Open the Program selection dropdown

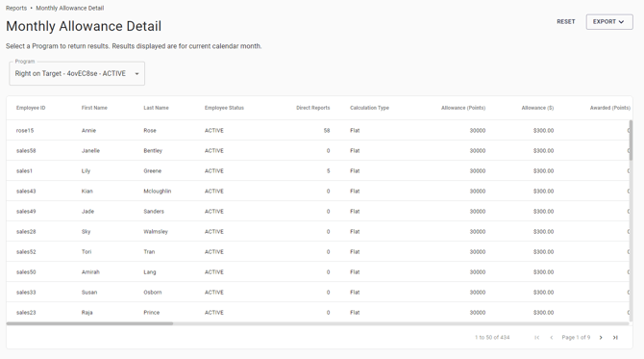pos(77,73)
